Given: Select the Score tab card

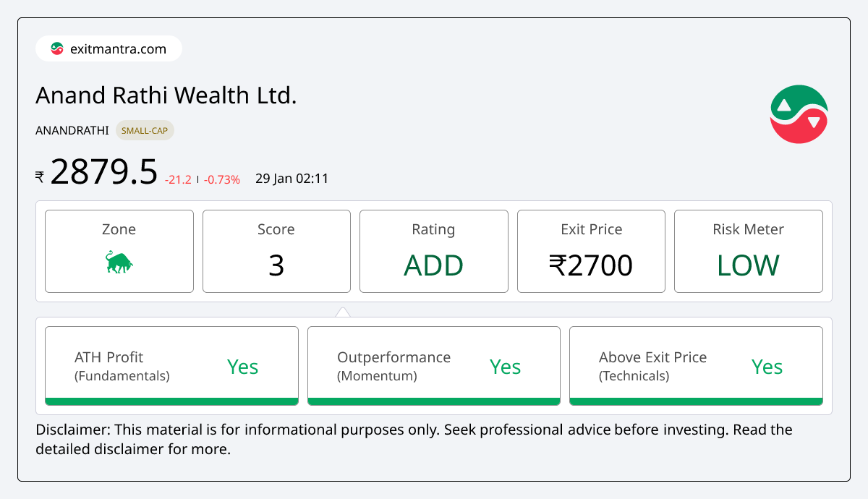Looking at the screenshot, I should (276, 251).
